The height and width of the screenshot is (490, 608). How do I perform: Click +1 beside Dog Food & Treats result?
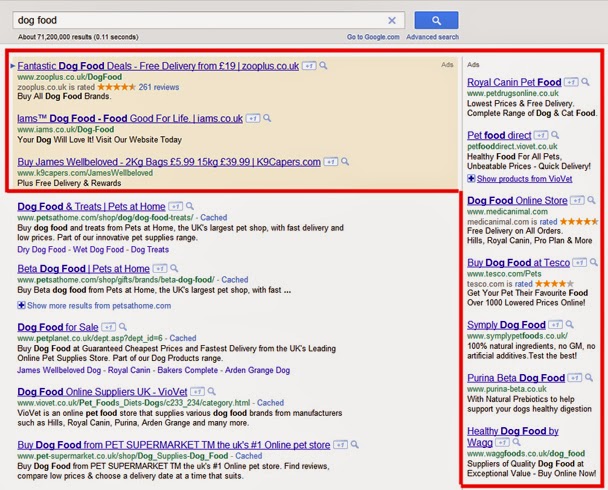tap(175, 206)
